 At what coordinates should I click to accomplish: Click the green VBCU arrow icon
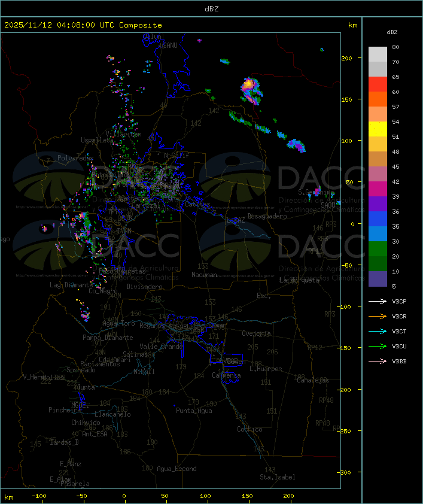click(x=378, y=346)
